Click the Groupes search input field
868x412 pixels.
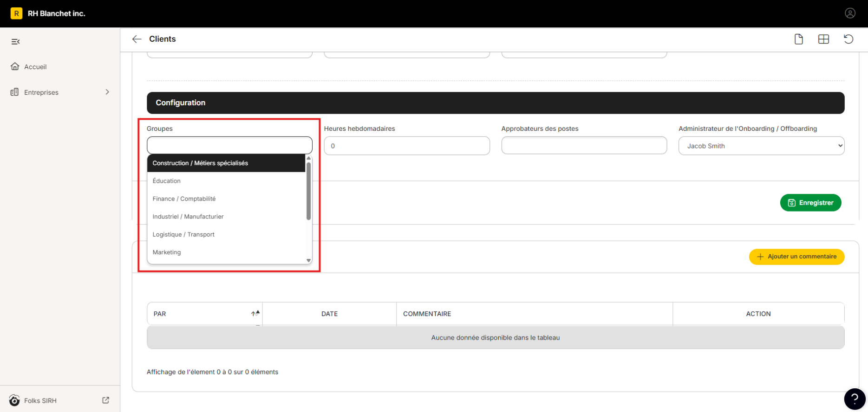tap(229, 145)
